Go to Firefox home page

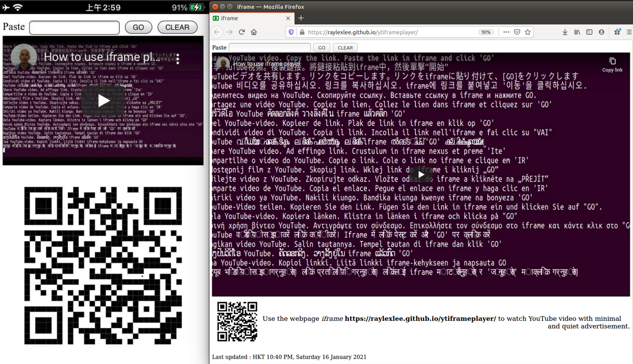[254, 32]
